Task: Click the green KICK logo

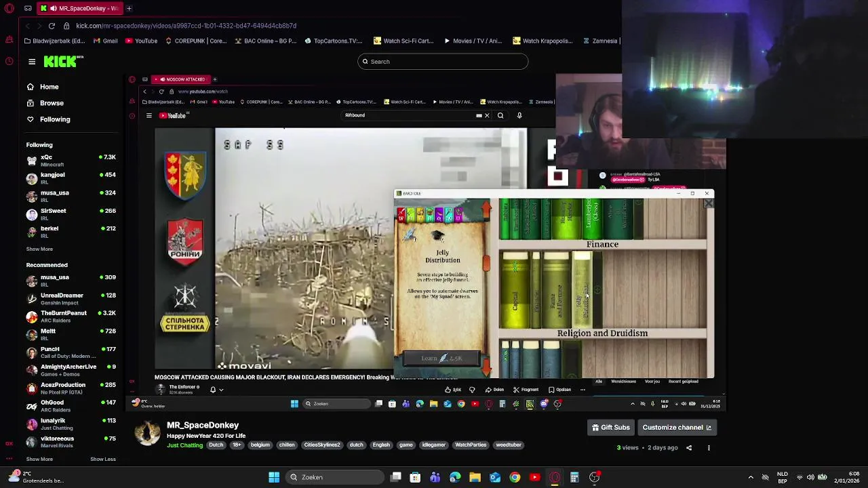Action: (63, 62)
